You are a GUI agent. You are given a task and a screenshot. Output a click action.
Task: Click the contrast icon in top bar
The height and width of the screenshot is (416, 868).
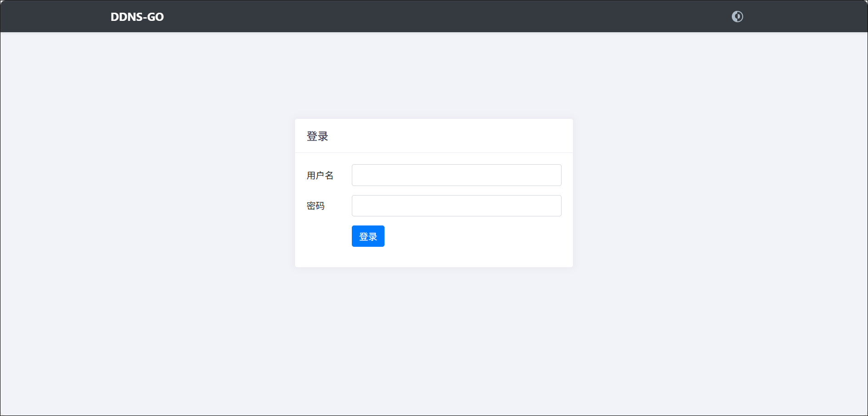coord(737,17)
